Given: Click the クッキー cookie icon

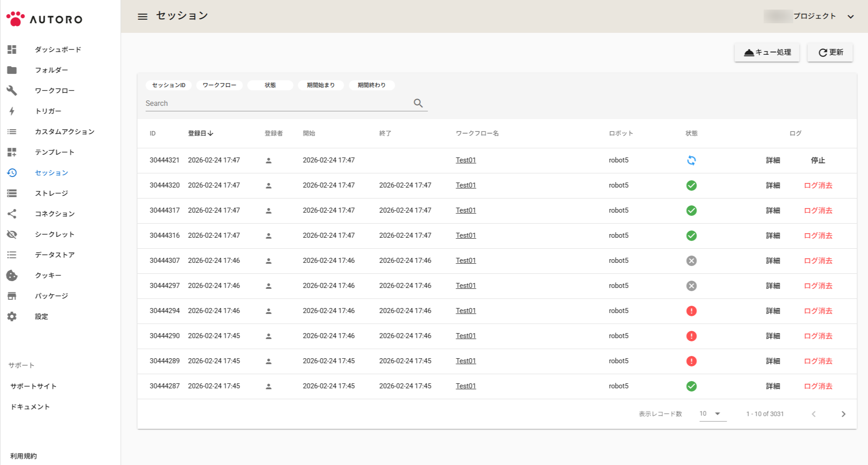Looking at the screenshot, I should tap(12, 275).
